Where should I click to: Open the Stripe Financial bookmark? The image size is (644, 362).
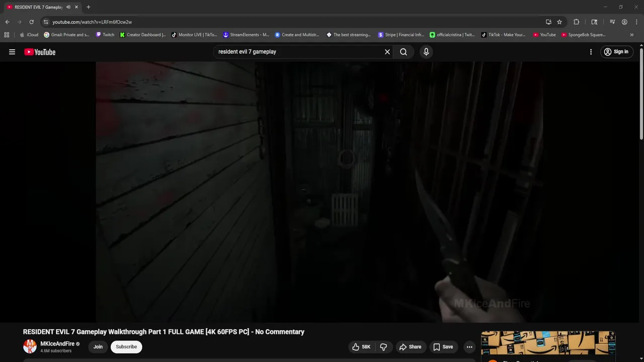[x=401, y=35]
